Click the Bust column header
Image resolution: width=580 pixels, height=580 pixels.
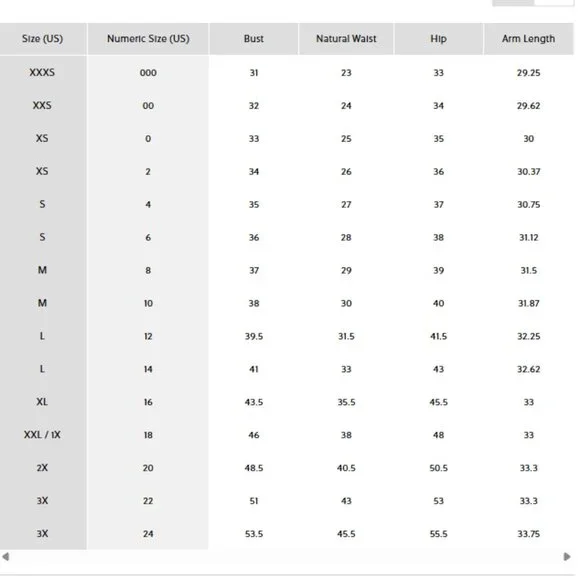coord(254,39)
